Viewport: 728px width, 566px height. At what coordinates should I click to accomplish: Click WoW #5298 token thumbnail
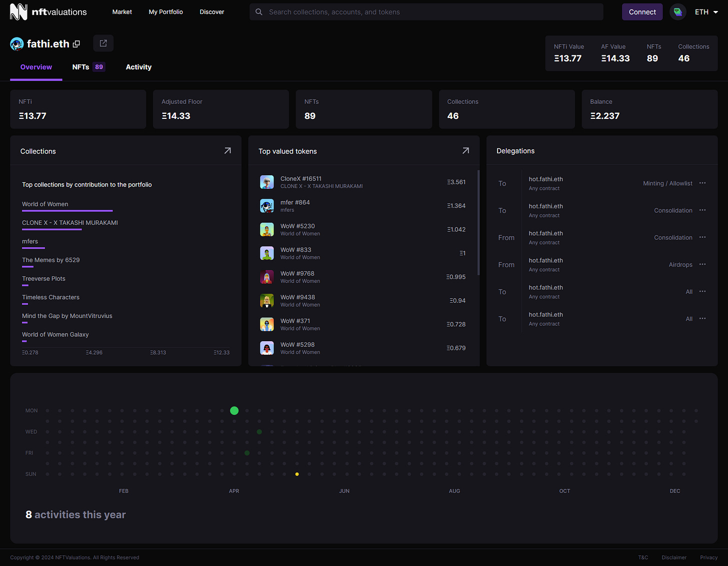[x=267, y=348]
